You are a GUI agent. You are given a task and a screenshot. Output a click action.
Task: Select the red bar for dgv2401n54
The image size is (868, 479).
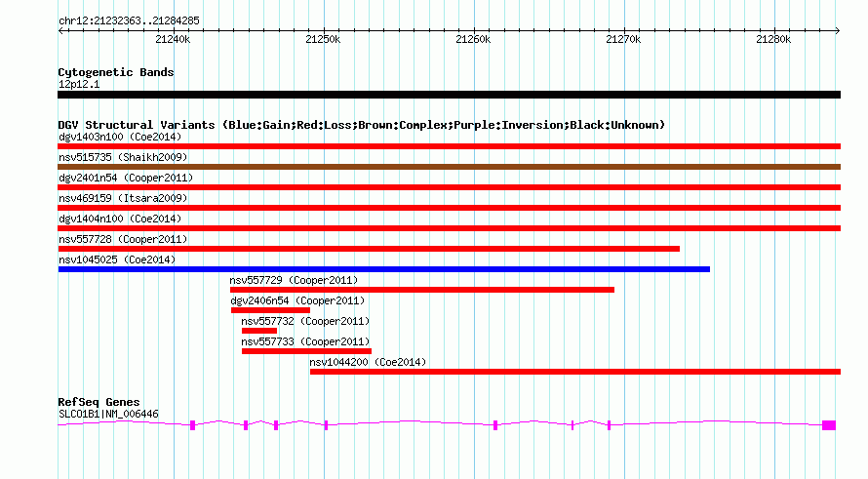pos(449,187)
